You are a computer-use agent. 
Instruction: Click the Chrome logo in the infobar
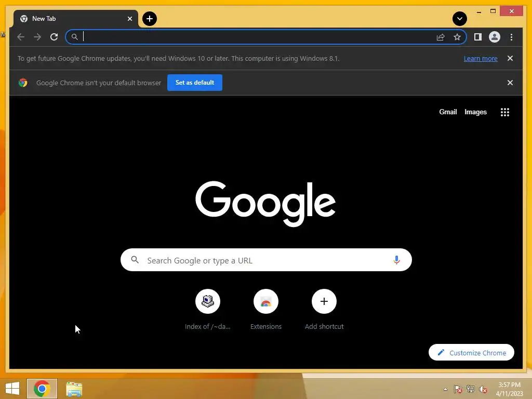[x=23, y=83]
